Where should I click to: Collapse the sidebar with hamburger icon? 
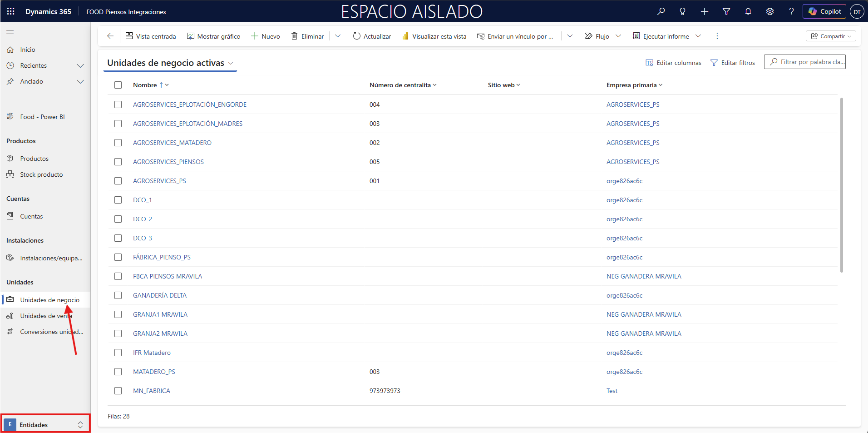tap(10, 32)
